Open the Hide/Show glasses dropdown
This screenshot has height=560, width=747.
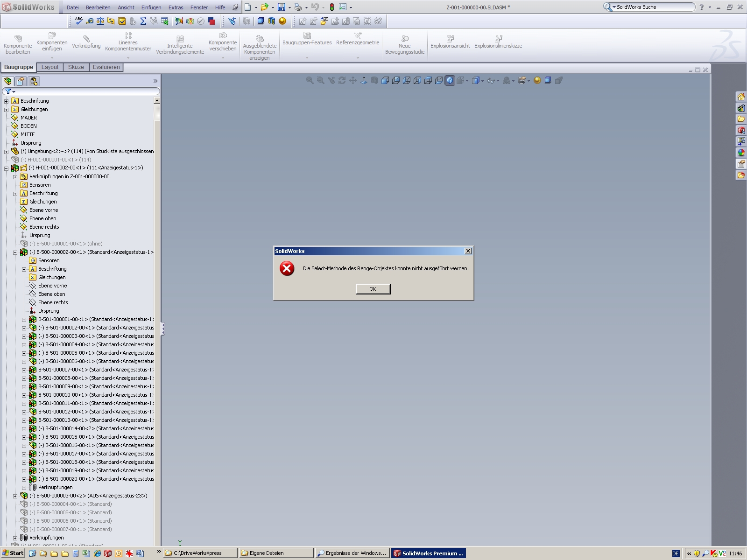point(498,81)
